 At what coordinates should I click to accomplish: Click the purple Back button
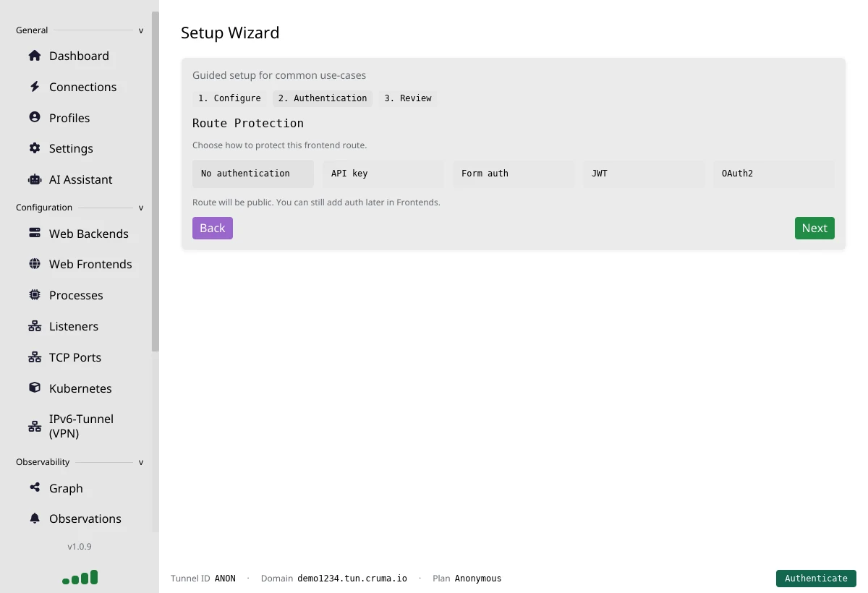[x=213, y=228]
